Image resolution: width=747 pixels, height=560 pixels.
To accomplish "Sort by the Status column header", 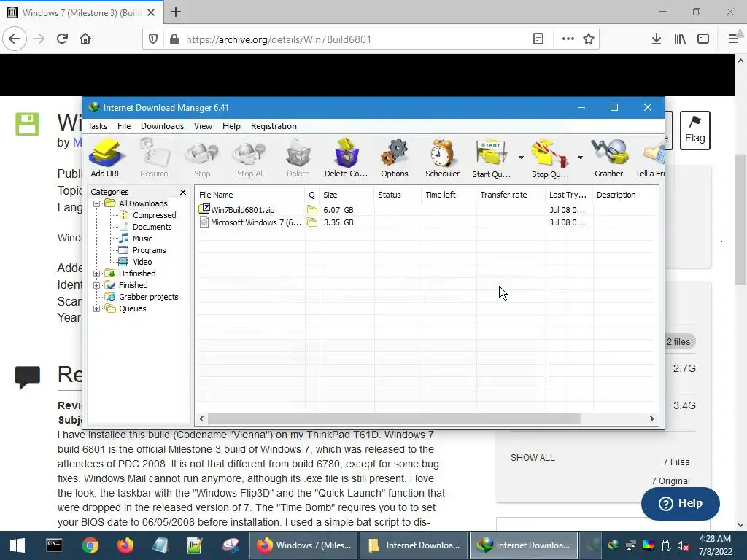I will [398, 195].
